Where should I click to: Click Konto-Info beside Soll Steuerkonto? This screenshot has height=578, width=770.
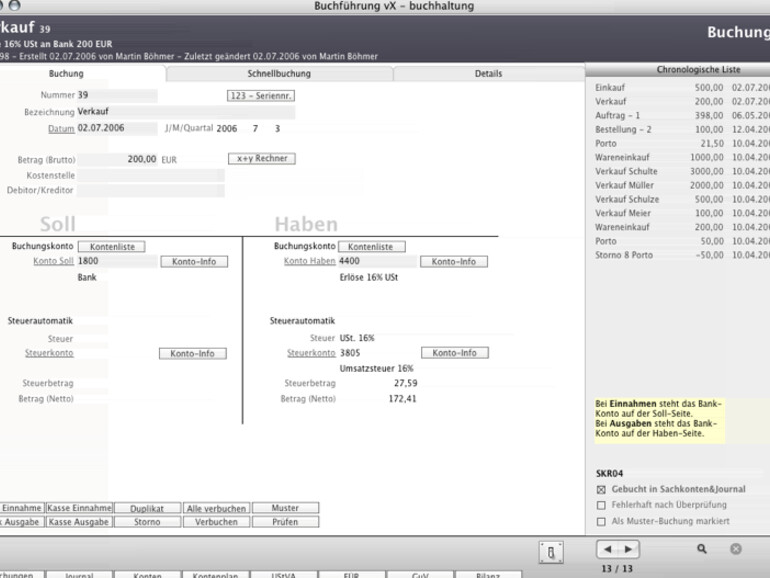pyautogui.click(x=192, y=354)
